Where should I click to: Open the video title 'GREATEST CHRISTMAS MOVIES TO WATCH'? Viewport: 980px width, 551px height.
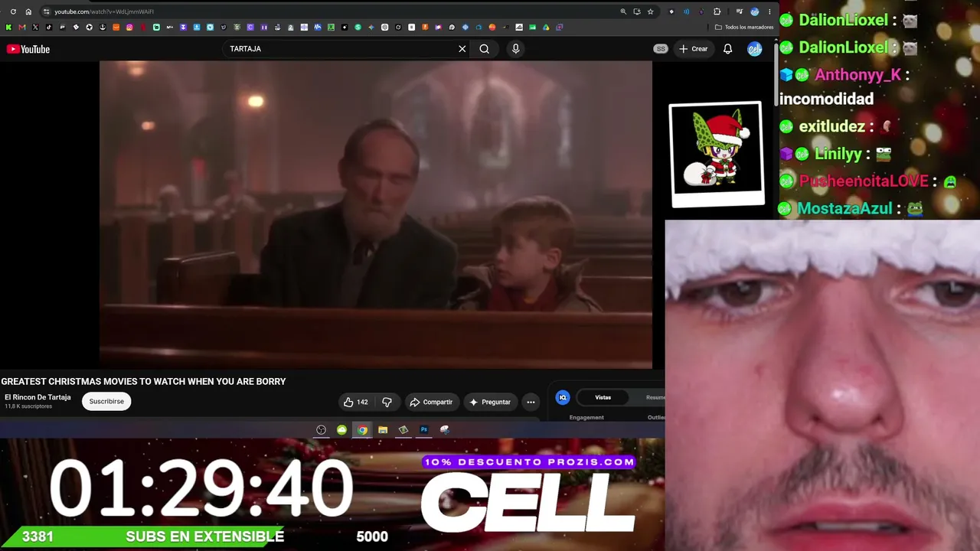143,382
